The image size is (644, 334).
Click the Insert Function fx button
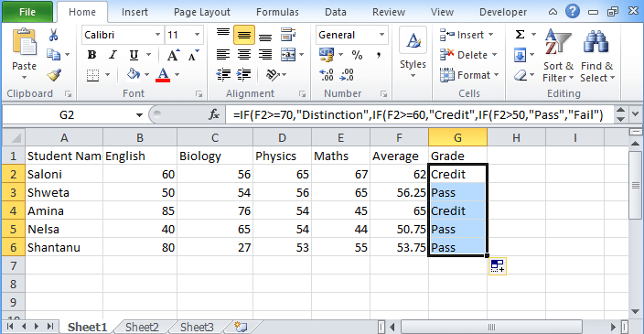tap(214, 114)
